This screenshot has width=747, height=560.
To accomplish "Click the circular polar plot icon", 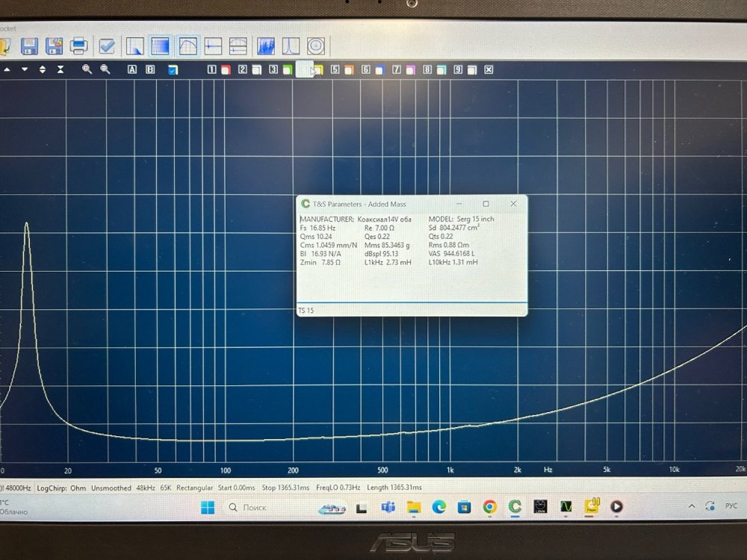I will tap(316, 46).
